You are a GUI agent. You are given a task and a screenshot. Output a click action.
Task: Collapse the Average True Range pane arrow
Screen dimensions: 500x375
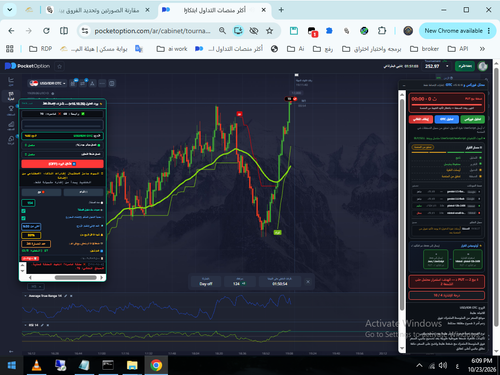(25, 296)
